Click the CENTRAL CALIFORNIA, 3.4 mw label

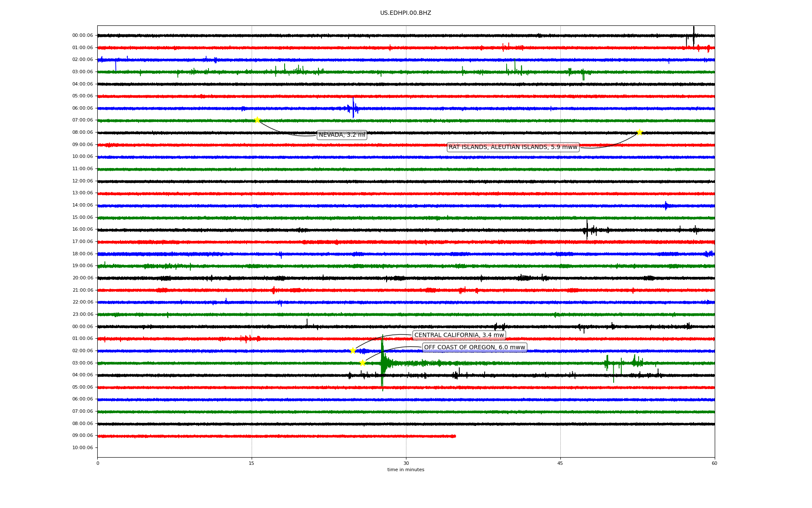(459, 335)
